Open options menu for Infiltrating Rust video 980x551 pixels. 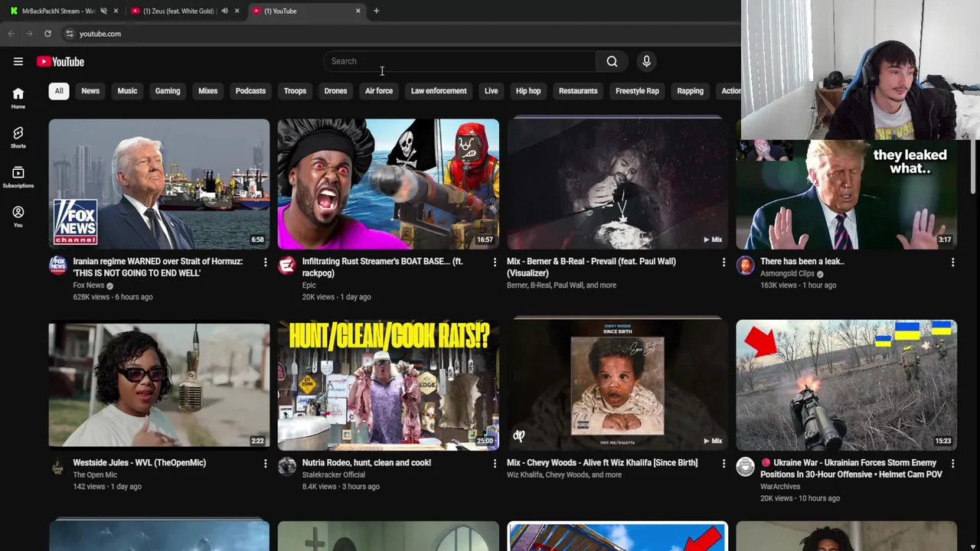[494, 262]
